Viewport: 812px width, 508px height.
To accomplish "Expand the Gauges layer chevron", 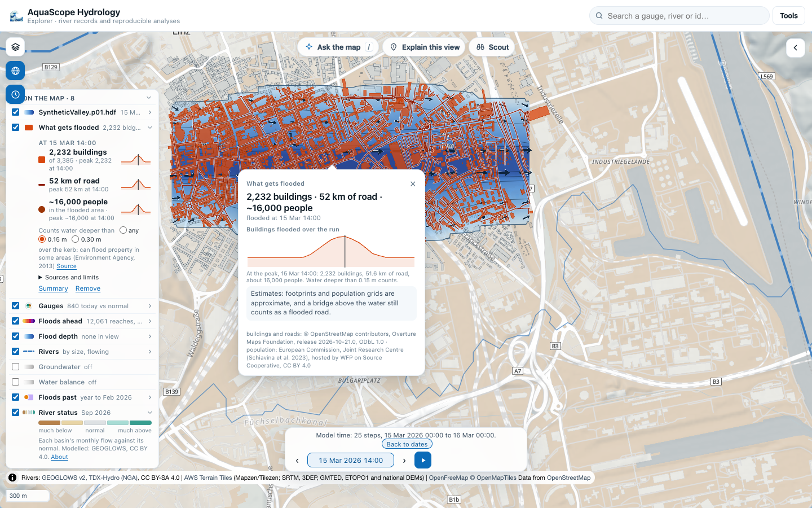I will [150, 306].
